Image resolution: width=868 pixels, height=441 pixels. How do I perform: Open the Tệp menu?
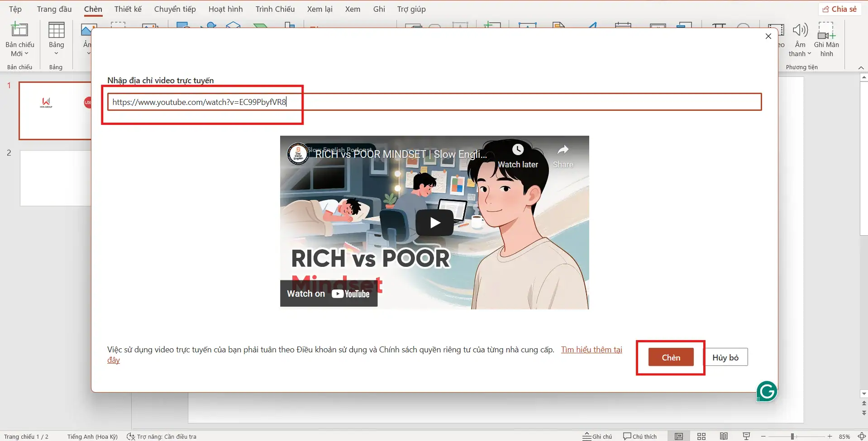click(15, 9)
